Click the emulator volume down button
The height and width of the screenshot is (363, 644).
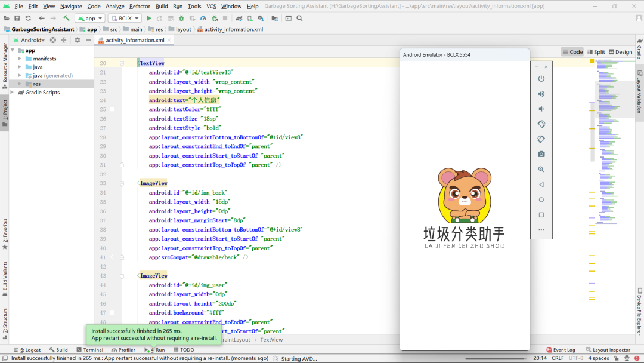tap(541, 109)
